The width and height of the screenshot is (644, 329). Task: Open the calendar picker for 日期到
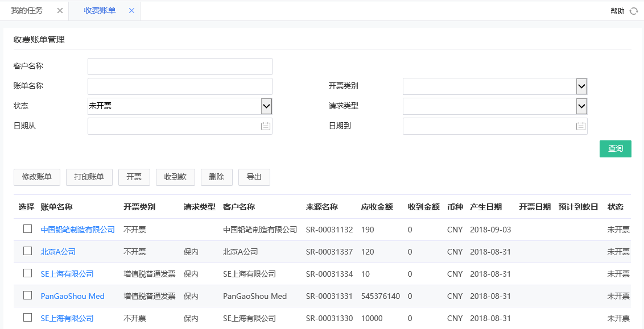(x=580, y=126)
